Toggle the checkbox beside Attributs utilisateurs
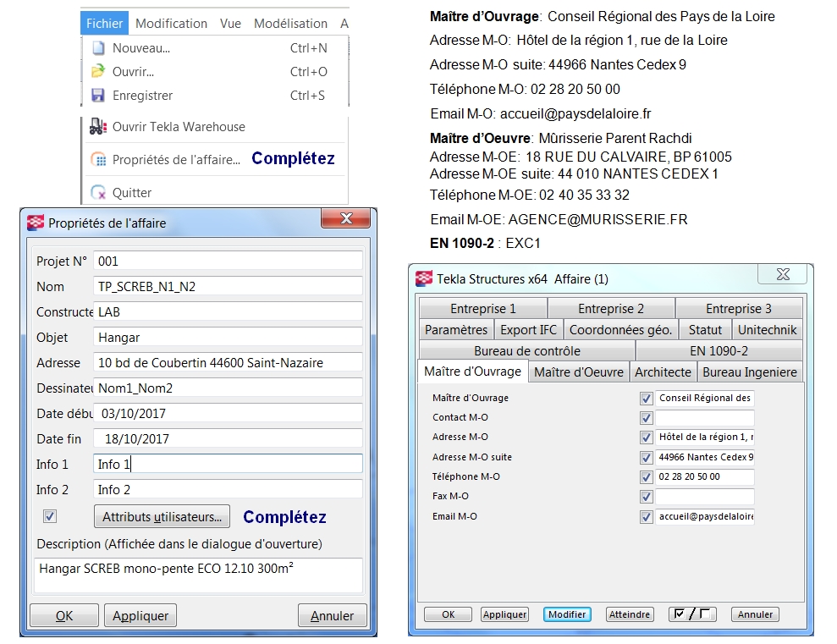 50,516
